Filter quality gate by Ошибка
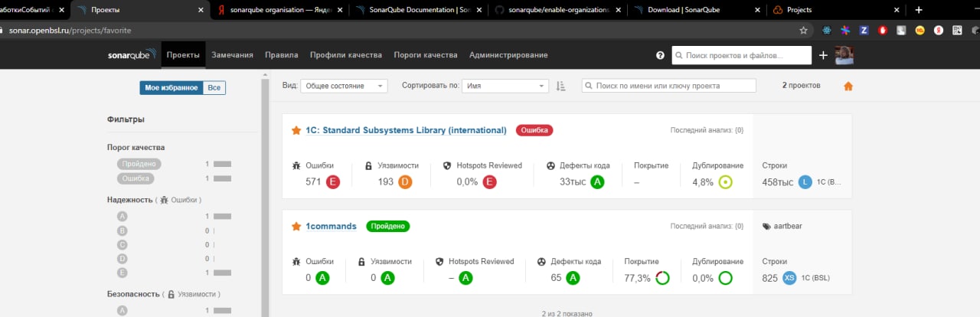980x317 pixels. point(136,178)
